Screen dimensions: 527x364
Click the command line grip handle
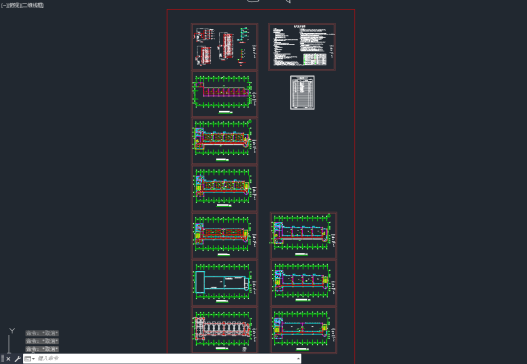pyautogui.click(x=2, y=359)
